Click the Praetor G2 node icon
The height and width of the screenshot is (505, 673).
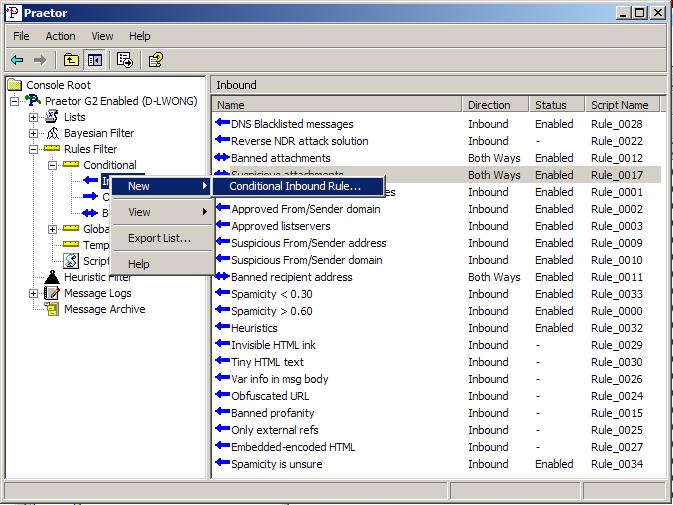click(33, 101)
